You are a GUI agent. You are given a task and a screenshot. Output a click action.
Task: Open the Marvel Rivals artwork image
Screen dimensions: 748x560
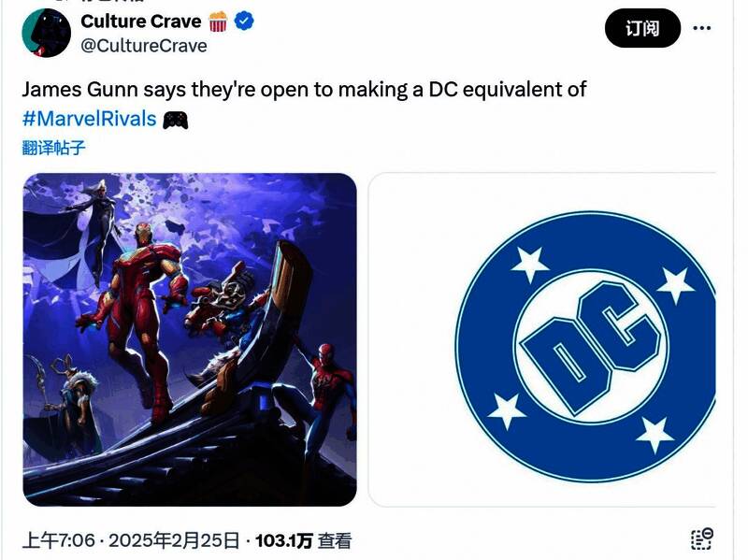point(190,339)
